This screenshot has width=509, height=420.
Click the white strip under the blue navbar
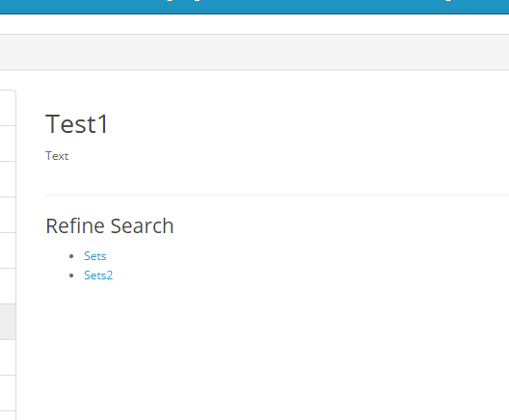pos(254,24)
